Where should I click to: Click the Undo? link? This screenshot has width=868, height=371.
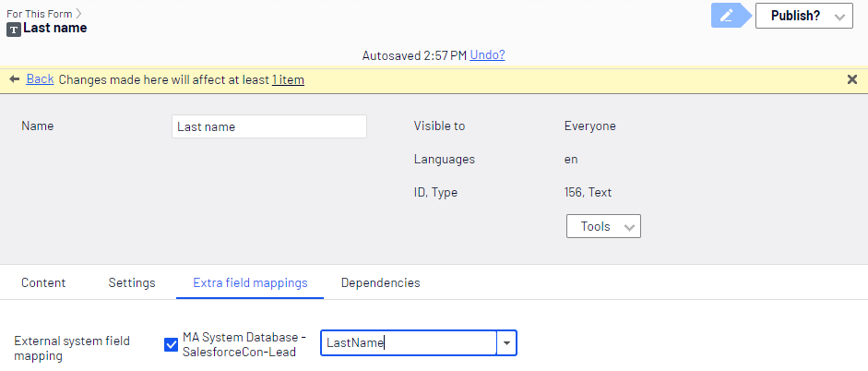(x=487, y=55)
